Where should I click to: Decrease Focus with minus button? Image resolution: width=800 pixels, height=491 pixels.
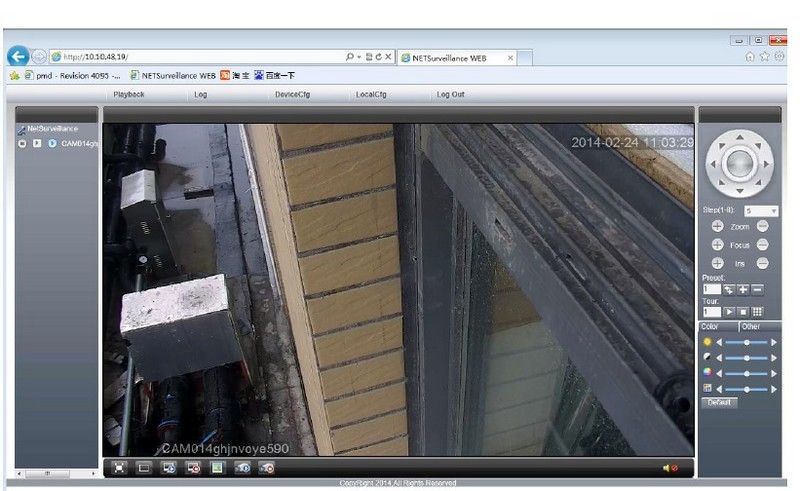coord(763,245)
